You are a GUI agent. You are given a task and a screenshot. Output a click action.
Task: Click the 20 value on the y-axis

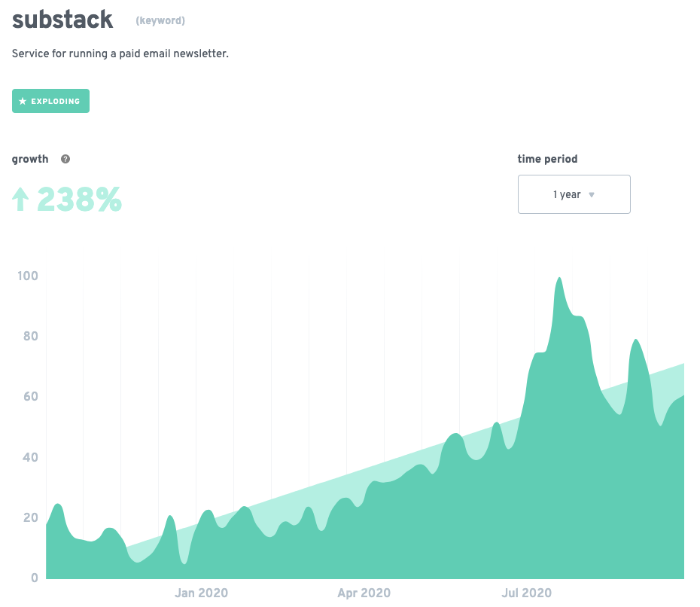point(29,518)
